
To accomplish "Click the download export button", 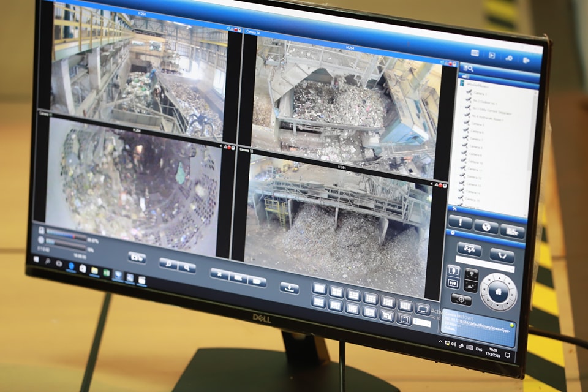I will (x=290, y=287).
